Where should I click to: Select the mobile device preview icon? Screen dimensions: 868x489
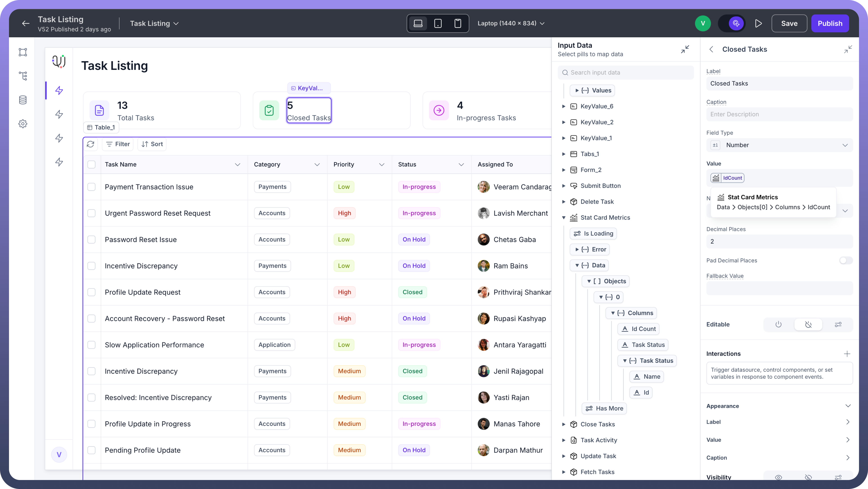tap(458, 23)
